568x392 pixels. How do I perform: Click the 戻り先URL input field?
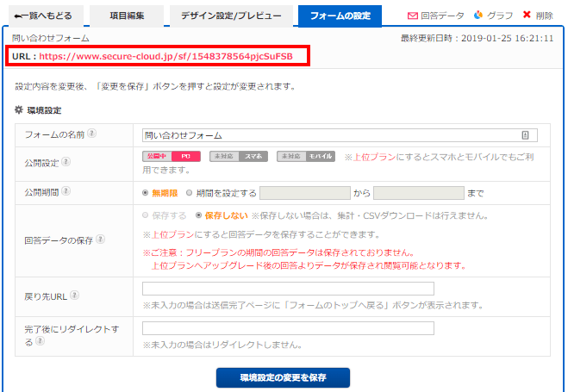(288, 289)
